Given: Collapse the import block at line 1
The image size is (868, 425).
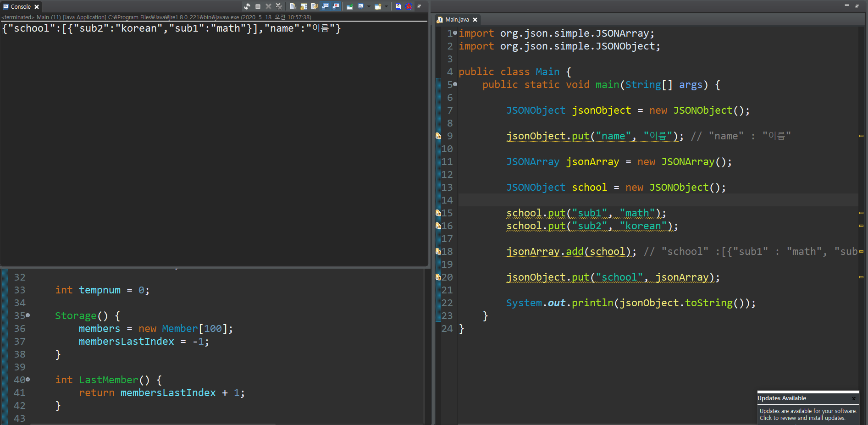Looking at the screenshot, I should point(455,33).
